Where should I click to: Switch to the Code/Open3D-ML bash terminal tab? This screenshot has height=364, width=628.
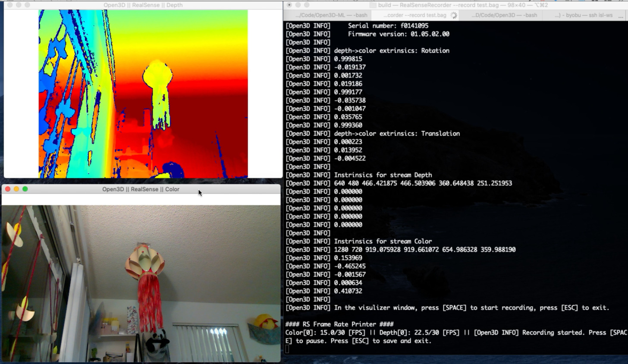tap(331, 15)
